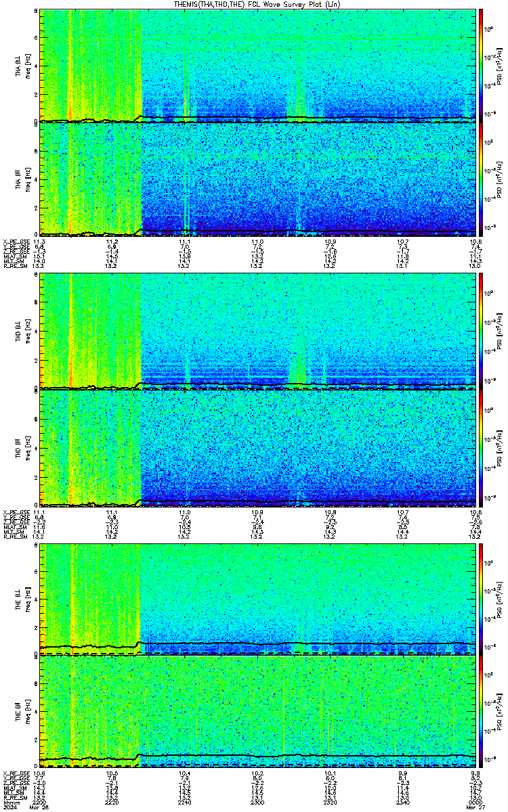Click the Mar 27 date label
This screenshot has height=812, width=508.
[475, 808]
